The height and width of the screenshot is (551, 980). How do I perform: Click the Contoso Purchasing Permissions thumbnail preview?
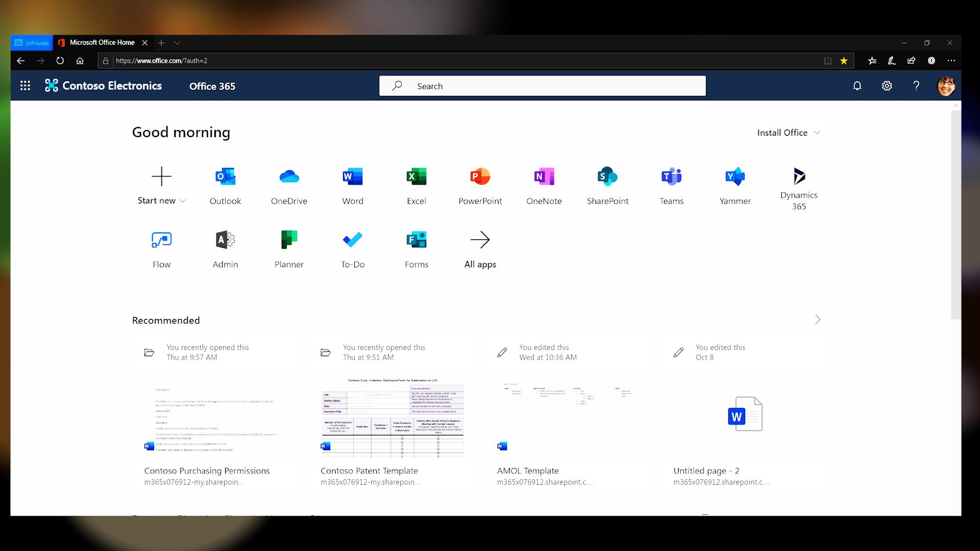[x=215, y=415]
